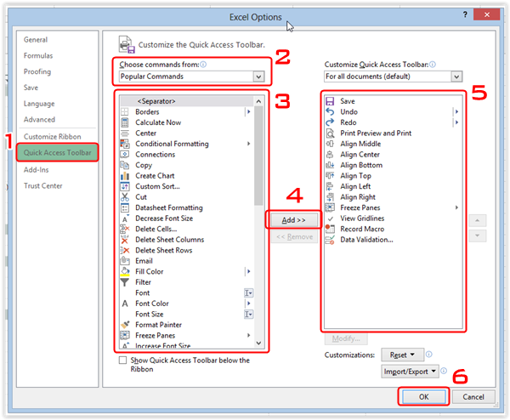The image size is (510, 420).
Task: Open the Import/Export dropdown
Action: [410, 372]
